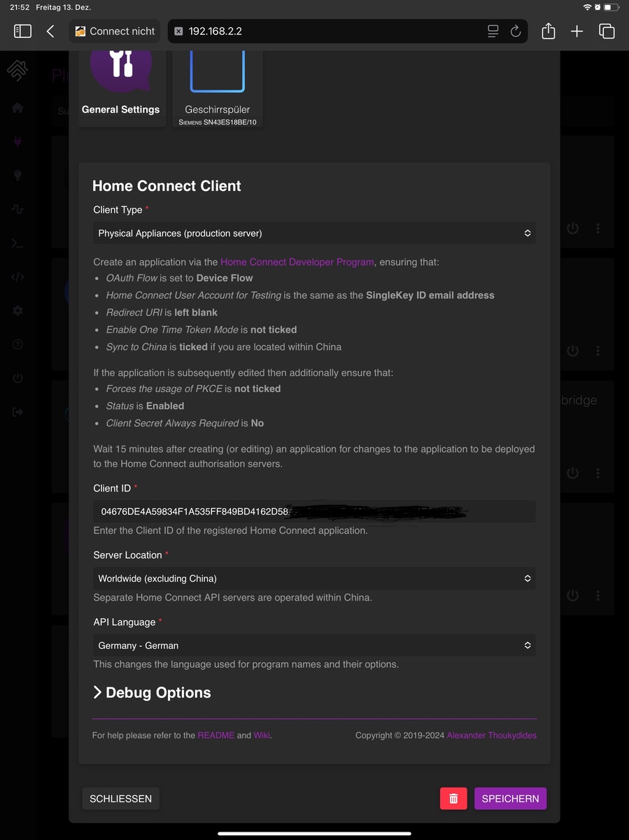Viewport: 629px width, 840px height.
Task: Show the Safari tab overview icon
Action: [x=607, y=31]
